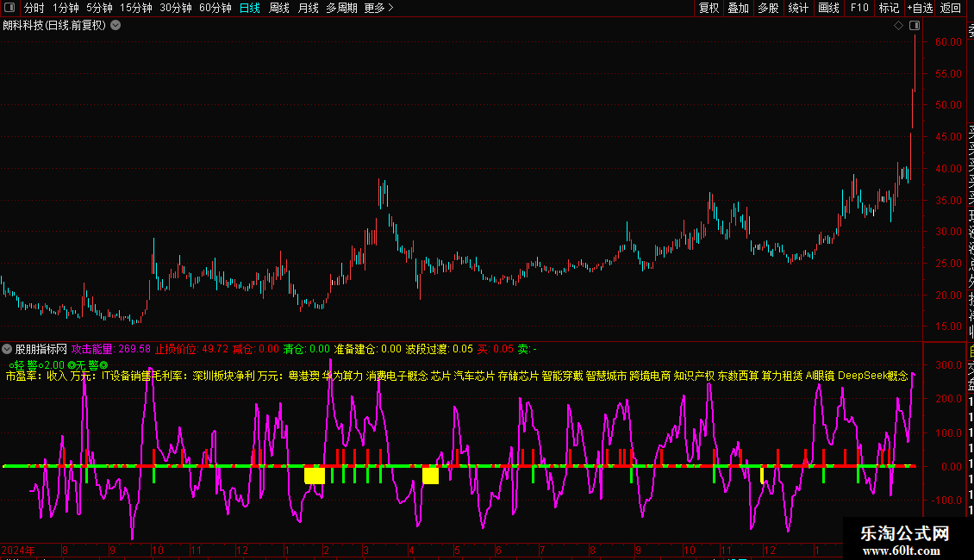Click the 叠加 overlay button
Screen dimensions: 974x560
coord(739,8)
